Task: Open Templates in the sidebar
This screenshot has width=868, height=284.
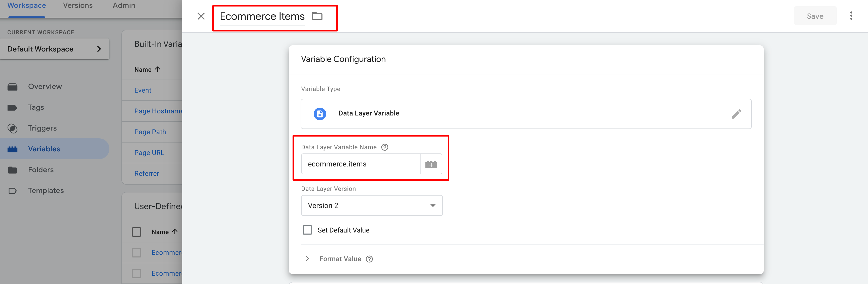Action: [x=46, y=191]
